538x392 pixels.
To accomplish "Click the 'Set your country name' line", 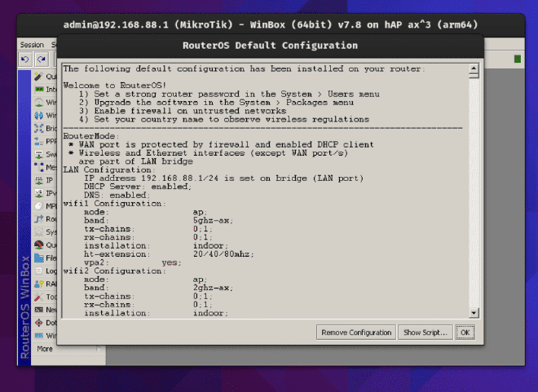I will (x=224, y=119).
